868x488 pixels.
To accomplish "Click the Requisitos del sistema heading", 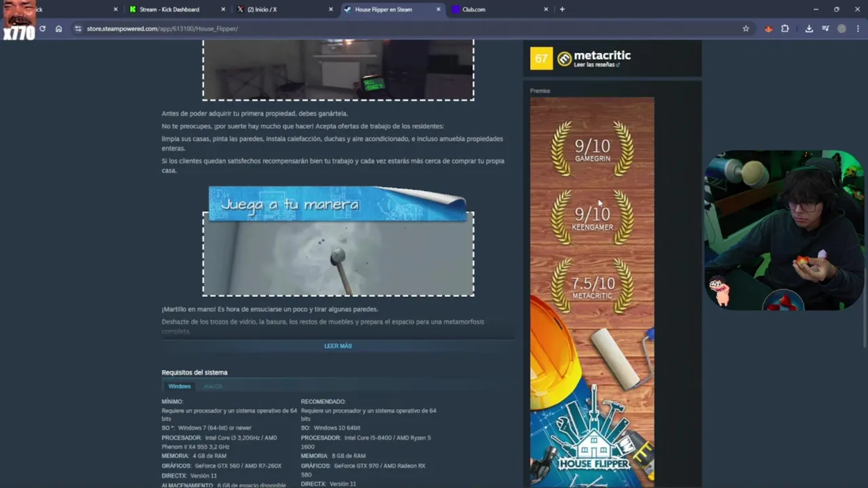I will tap(195, 372).
